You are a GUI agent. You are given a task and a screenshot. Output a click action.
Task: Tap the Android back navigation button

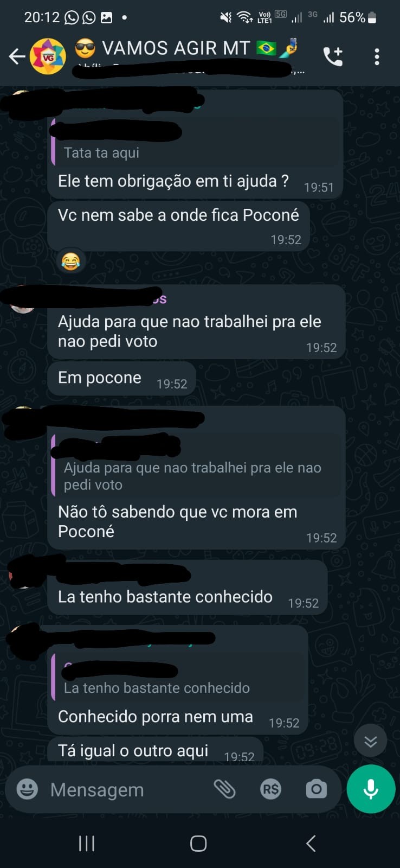click(x=311, y=843)
